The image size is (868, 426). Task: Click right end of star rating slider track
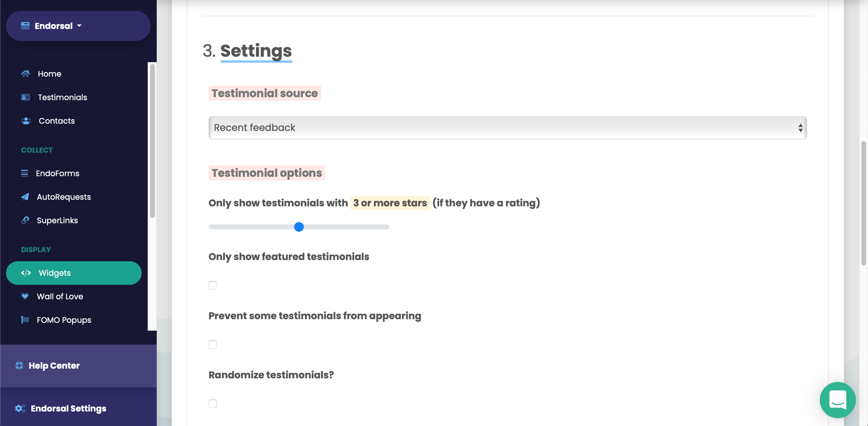pos(387,227)
